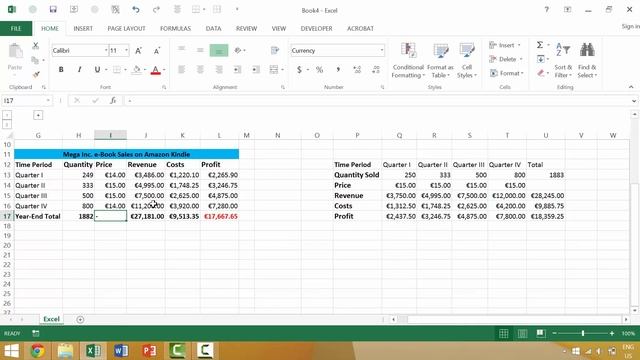Viewport: 640px width, 360px height.
Task: Decrease the cell indent
Action: 237,69
